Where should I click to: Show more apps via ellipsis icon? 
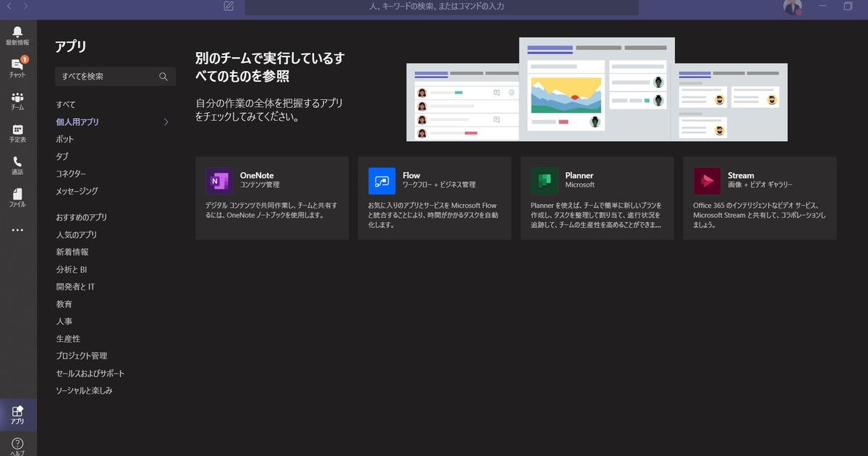(x=17, y=230)
